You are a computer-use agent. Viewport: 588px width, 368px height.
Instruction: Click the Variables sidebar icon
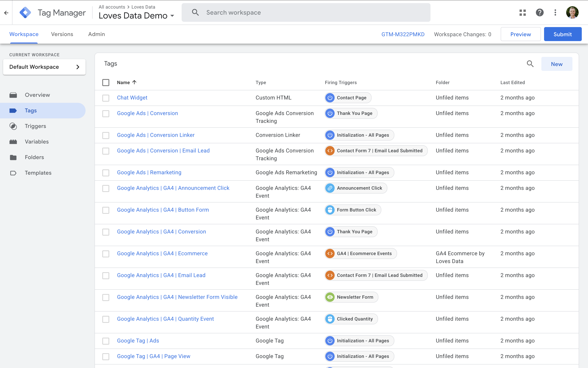(13, 142)
